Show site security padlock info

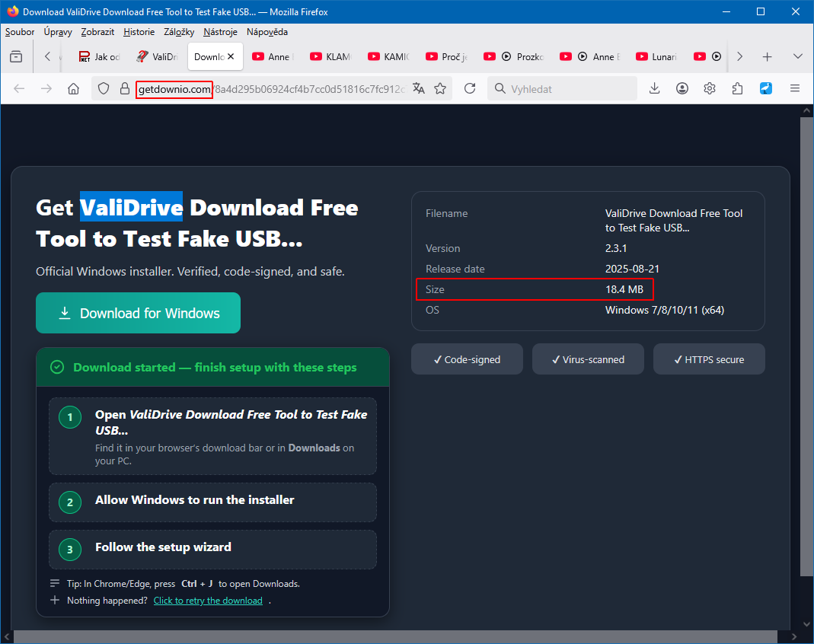click(125, 89)
